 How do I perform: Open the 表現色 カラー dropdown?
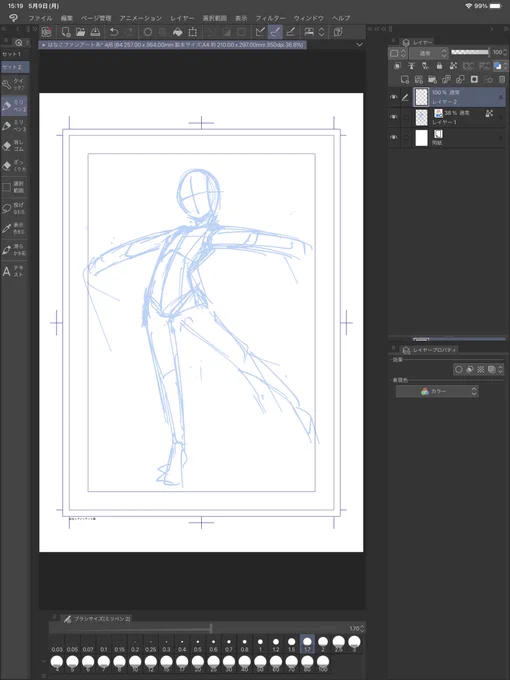pos(437,391)
